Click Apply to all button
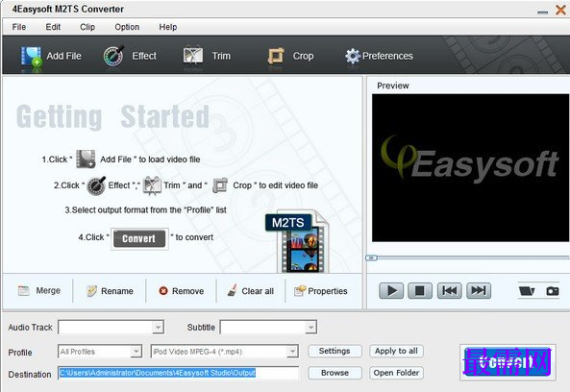 [396, 351]
